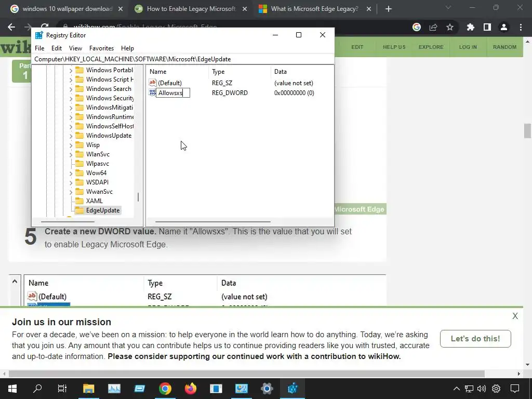Click wikiHow HELP US link
Viewport: 532px width, 399px height.
coord(394,47)
